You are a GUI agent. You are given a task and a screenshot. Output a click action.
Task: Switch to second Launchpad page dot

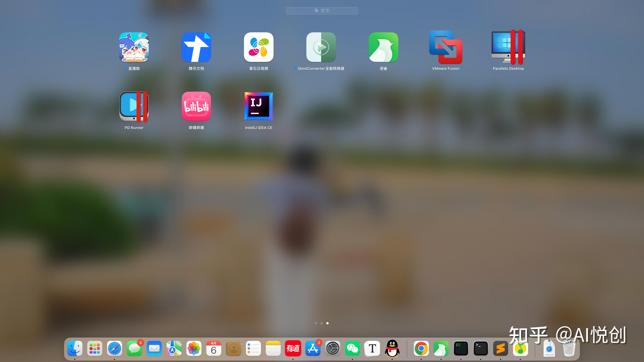click(x=322, y=323)
